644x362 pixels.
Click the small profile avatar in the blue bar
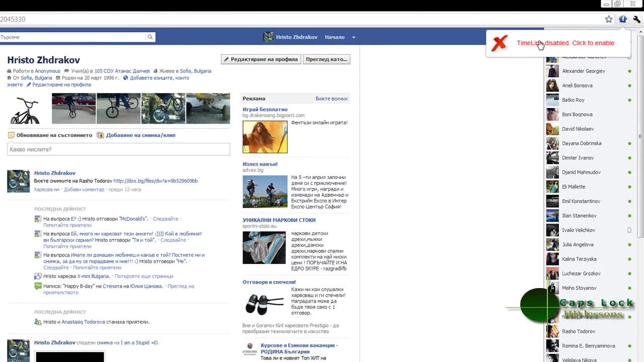(x=268, y=37)
